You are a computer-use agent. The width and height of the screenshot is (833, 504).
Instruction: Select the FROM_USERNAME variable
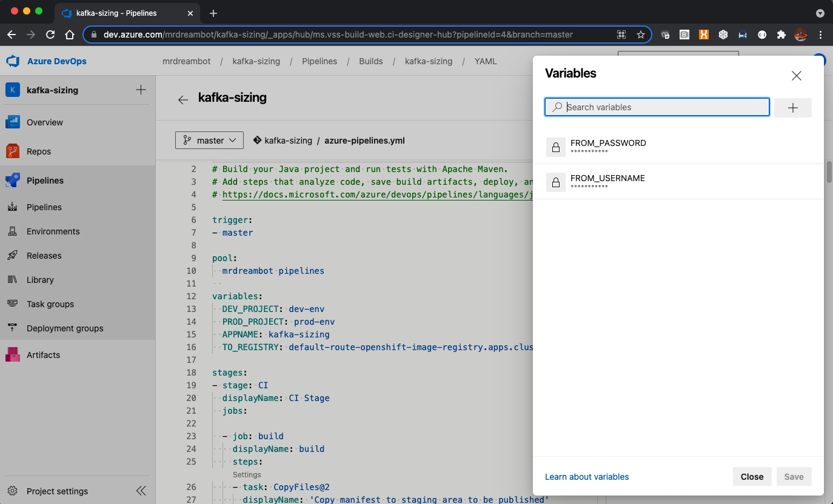pyautogui.click(x=678, y=182)
